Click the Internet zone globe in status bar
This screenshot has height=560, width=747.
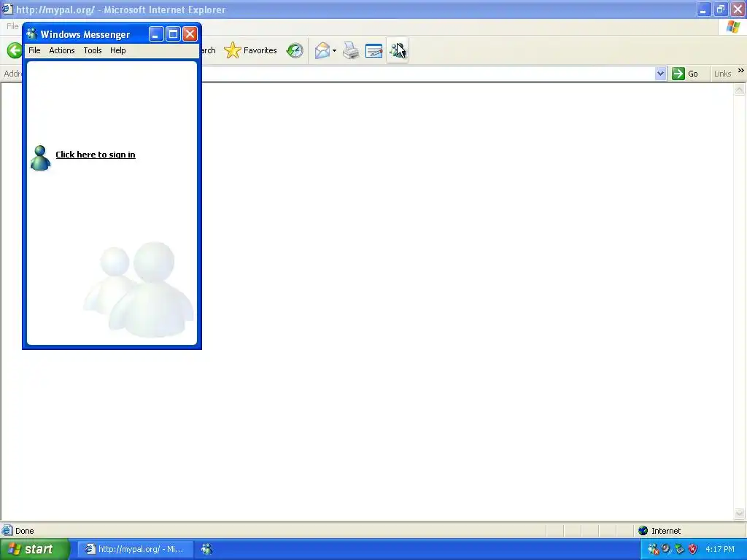(x=643, y=531)
